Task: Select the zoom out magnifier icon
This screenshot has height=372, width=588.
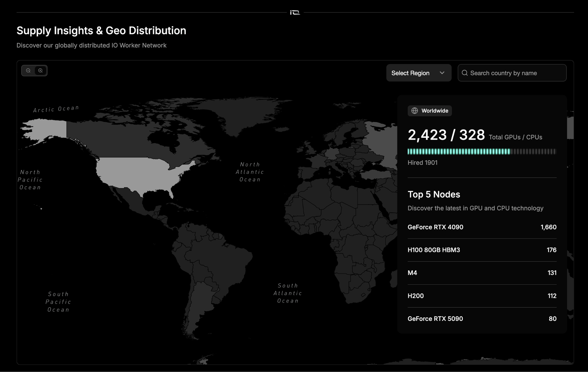Action: (x=28, y=71)
